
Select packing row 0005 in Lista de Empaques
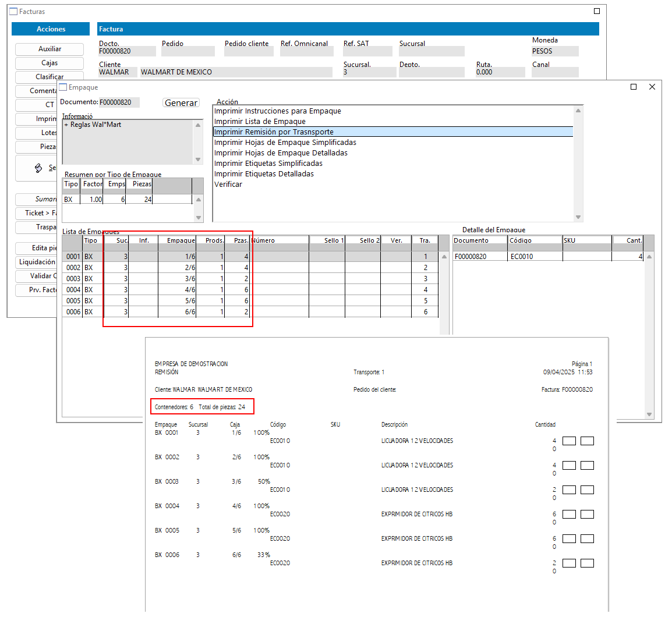[x=250, y=301]
